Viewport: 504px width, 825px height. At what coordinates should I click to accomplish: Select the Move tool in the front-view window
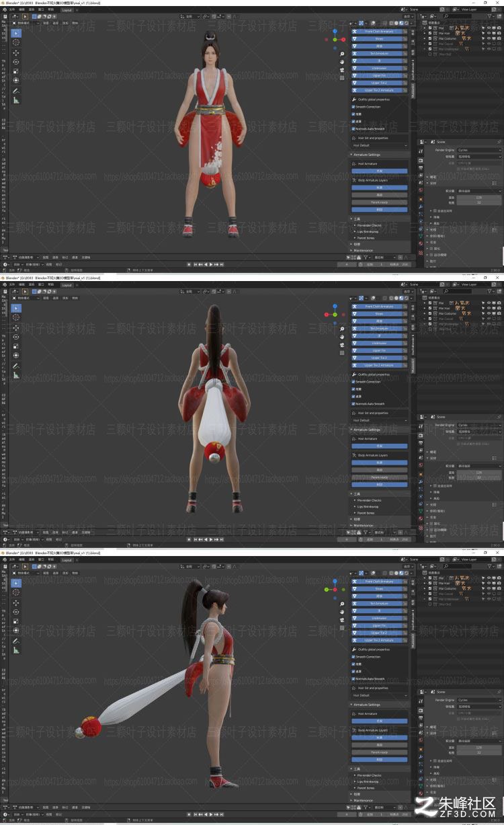click(x=16, y=52)
